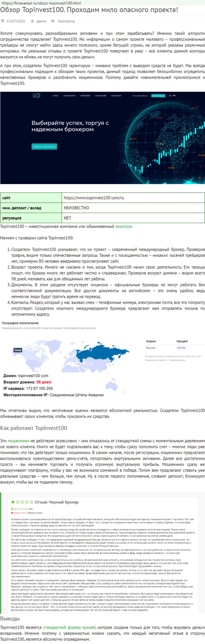Viewport: 205px width, 644px height.
Task: Click the Как работают TopInvest100 heading
Action: click(x=33, y=428)
